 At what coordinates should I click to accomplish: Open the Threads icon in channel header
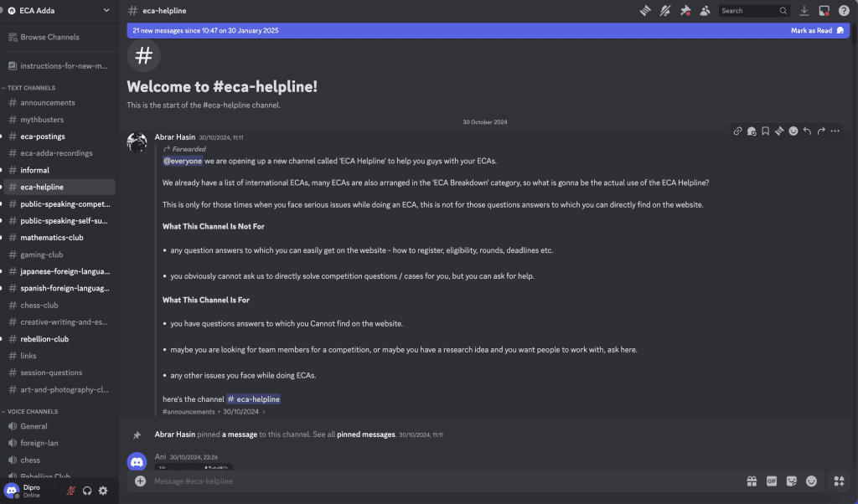646,11
